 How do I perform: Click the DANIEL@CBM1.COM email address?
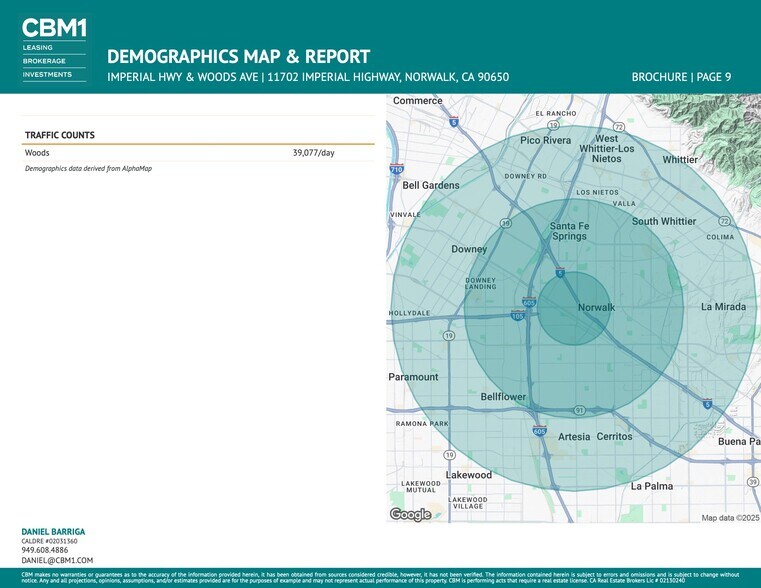tap(57, 560)
